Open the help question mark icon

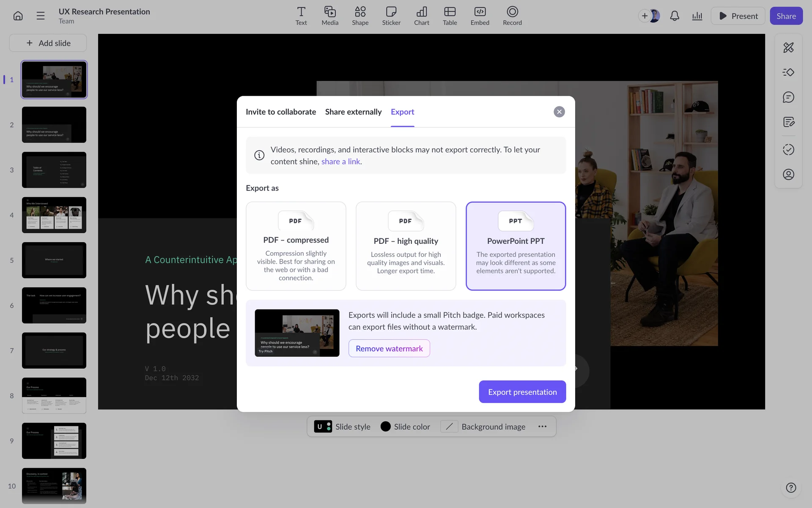click(x=791, y=488)
